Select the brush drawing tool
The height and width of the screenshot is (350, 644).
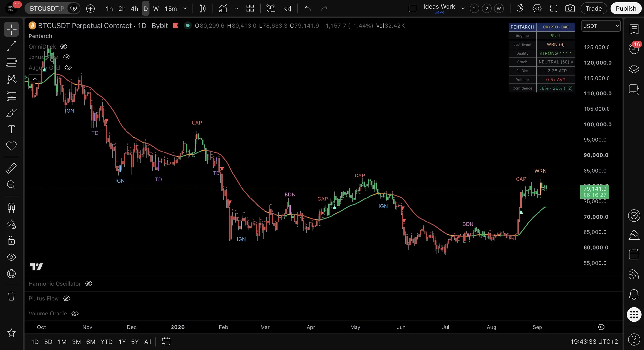pos(11,113)
